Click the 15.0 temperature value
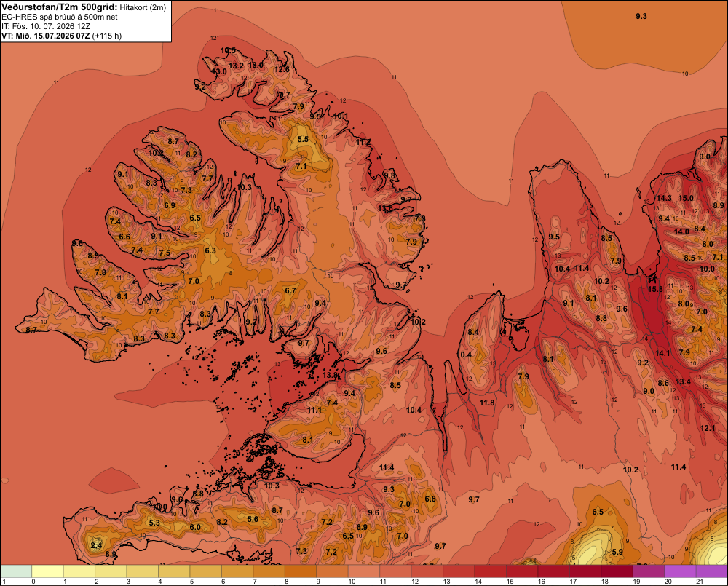This screenshot has width=728, height=586. 686,198
